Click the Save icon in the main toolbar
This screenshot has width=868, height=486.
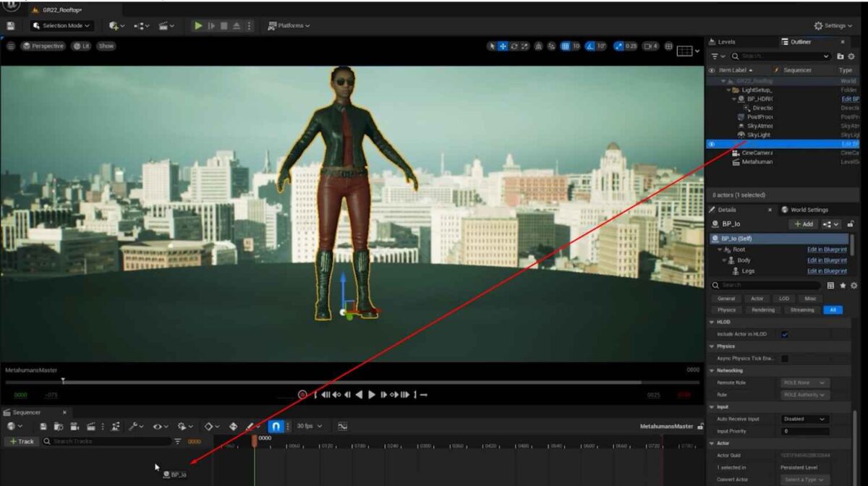pyautogui.click(x=10, y=26)
